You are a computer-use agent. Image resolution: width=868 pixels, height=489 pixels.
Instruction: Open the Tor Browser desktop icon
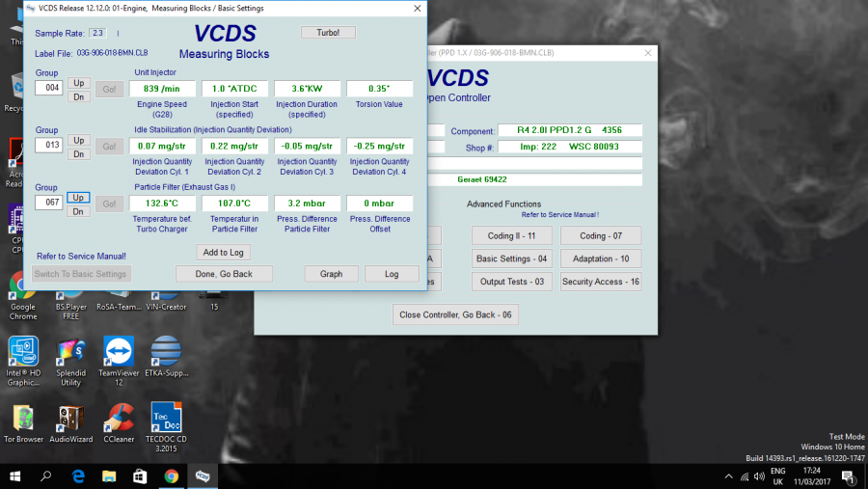click(x=23, y=420)
